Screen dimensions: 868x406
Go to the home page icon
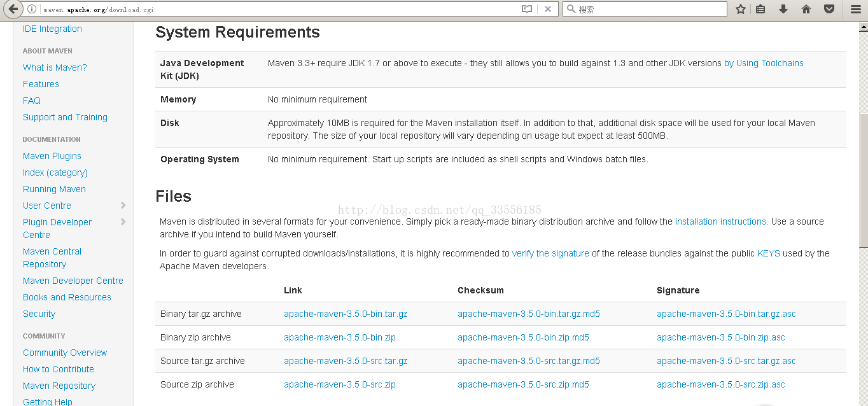point(806,10)
